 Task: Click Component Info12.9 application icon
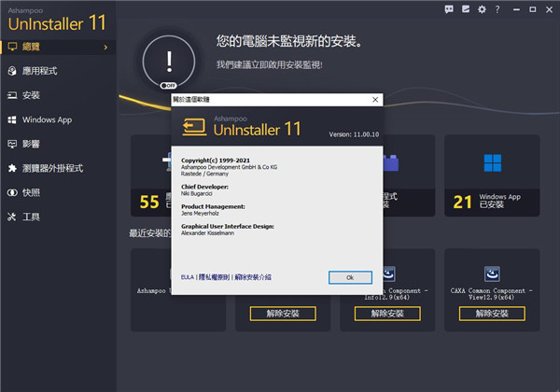389,273
